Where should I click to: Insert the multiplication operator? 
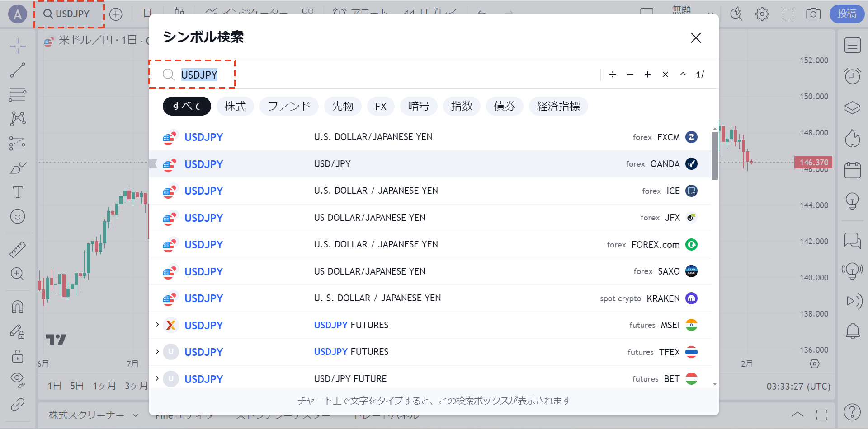click(x=665, y=75)
